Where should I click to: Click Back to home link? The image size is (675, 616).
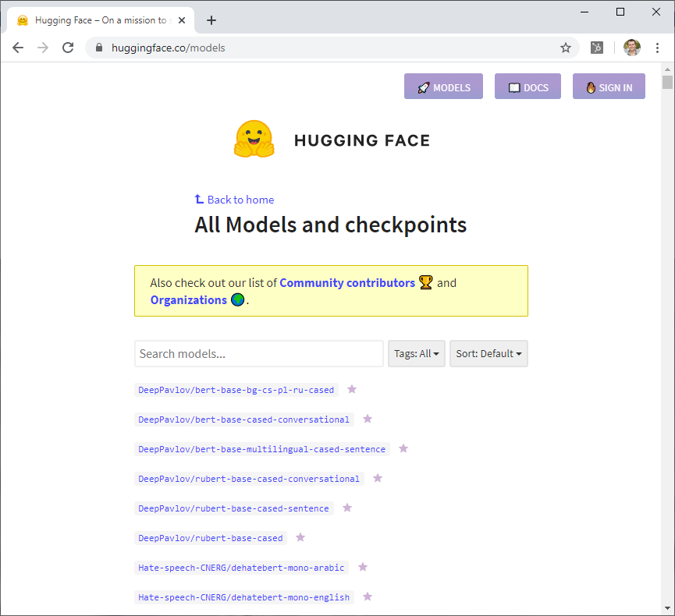(235, 200)
